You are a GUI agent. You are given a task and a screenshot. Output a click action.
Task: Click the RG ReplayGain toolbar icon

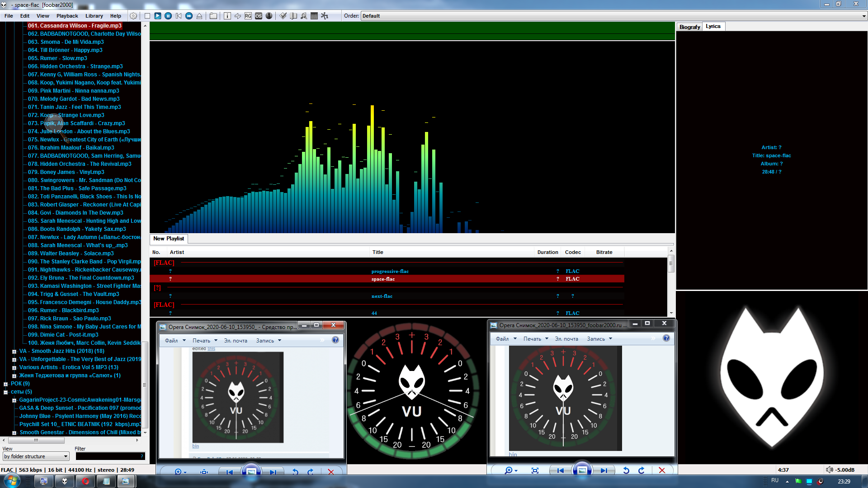click(x=248, y=16)
